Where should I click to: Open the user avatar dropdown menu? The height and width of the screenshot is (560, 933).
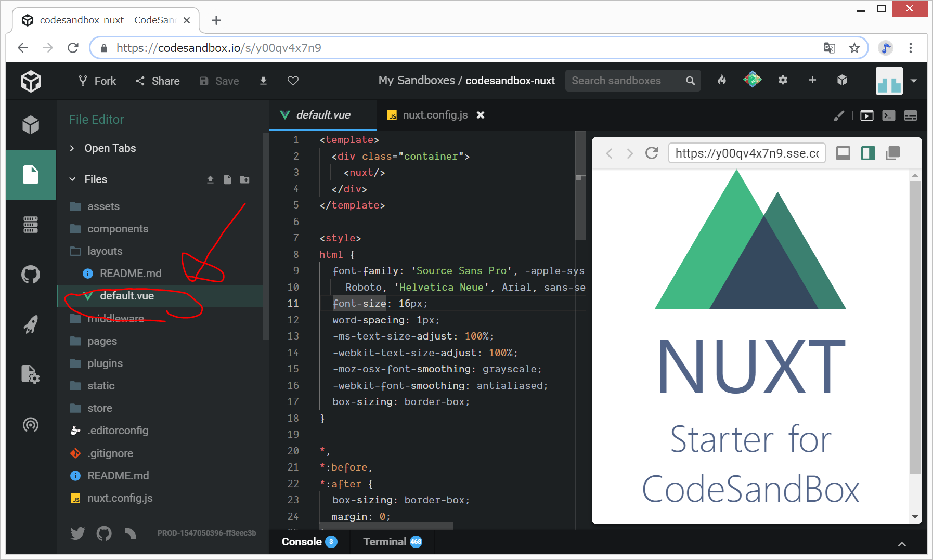pos(913,81)
